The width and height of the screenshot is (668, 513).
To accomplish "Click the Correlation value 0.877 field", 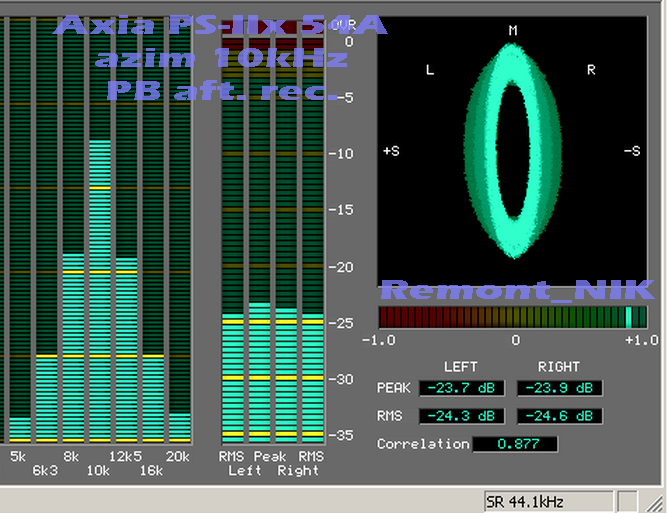I will (514, 444).
